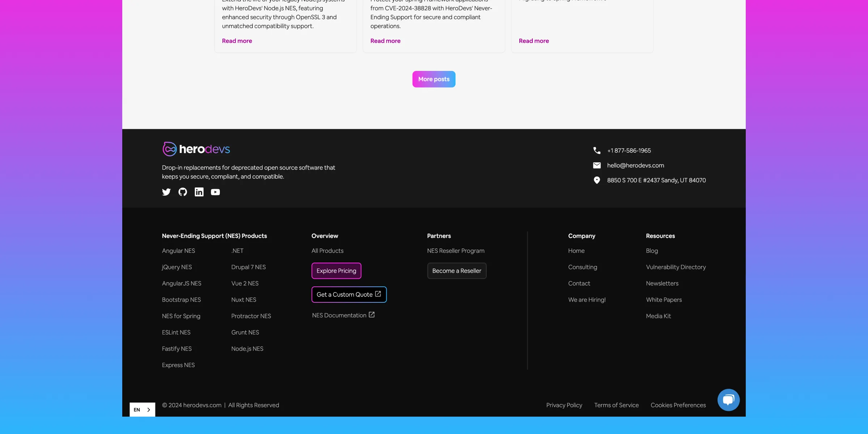868x434 pixels.
Task: Read more on the CVE-2024-38828 post
Action: [x=385, y=41]
